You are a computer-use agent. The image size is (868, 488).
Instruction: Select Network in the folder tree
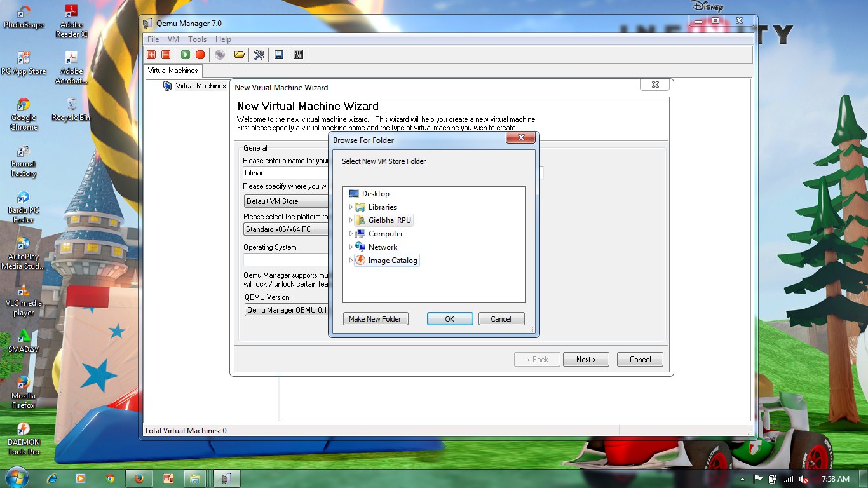point(383,247)
